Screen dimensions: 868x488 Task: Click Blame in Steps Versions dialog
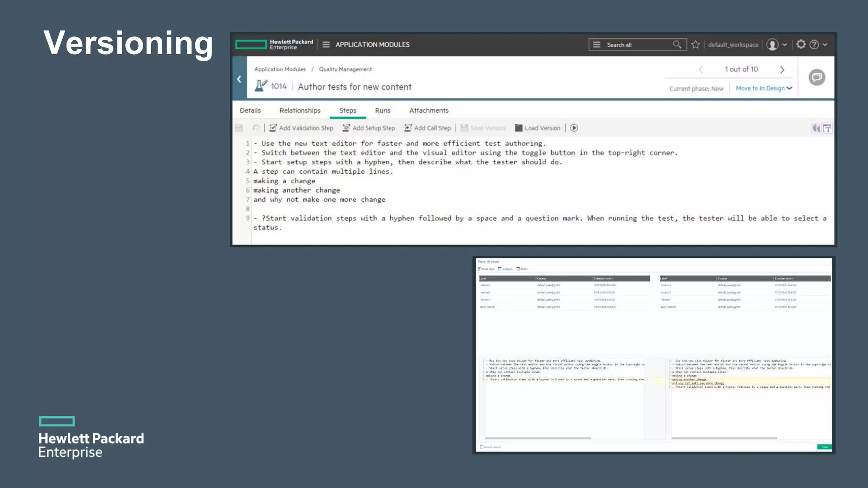click(522, 269)
